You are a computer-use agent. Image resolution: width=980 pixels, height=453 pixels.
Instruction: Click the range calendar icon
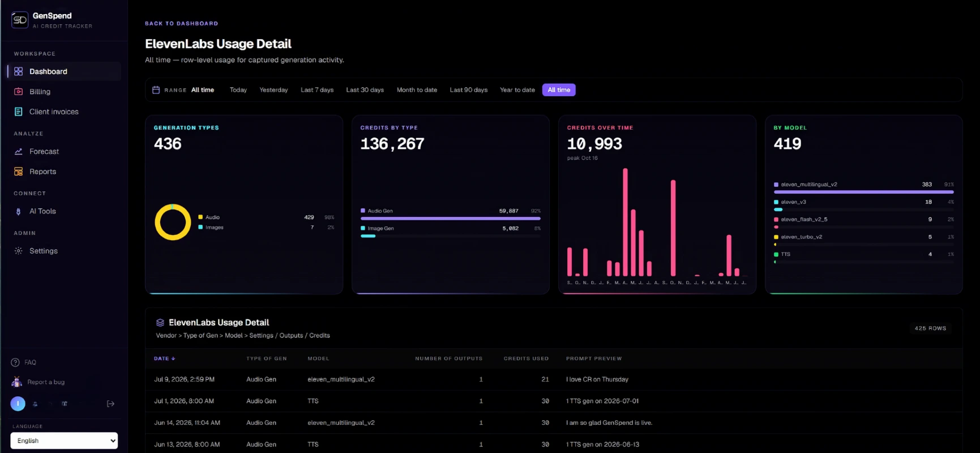(x=156, y=90)
